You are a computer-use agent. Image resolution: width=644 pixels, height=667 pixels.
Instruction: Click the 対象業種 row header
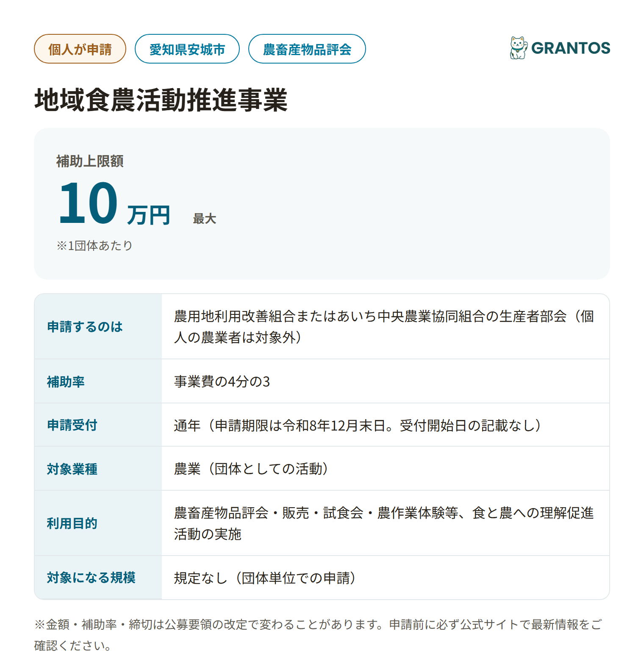coord(72,469)
